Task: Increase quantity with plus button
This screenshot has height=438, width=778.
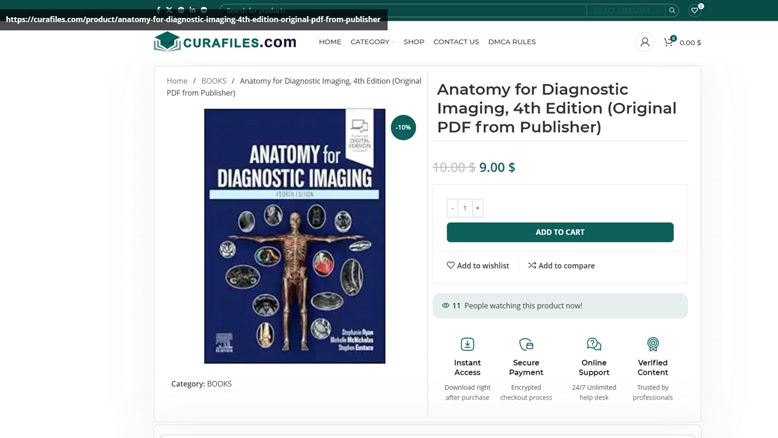Action: (477, 208)
